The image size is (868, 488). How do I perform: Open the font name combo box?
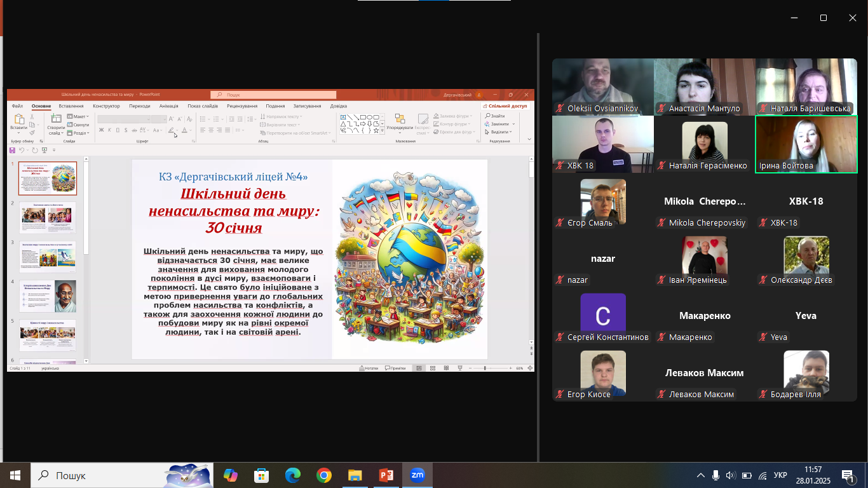tap(124, 119)
